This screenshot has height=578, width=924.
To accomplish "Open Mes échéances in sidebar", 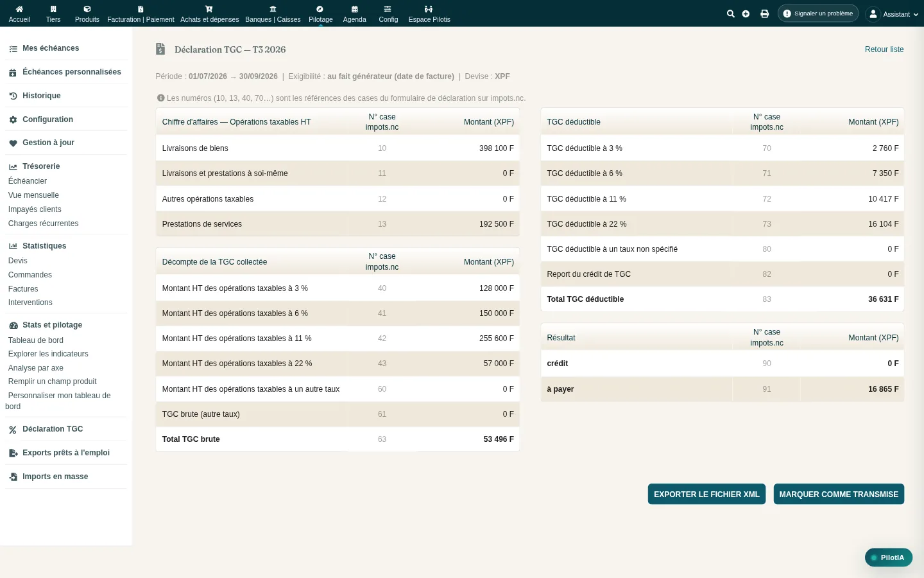I will pyautogui.click(x=51, y=48).
